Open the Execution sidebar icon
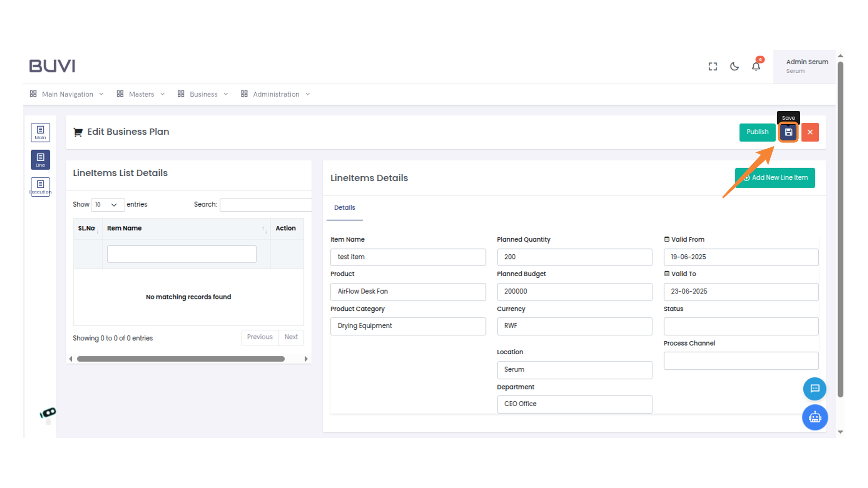This screenshot has height=488, width=868. tap(40, 187)
